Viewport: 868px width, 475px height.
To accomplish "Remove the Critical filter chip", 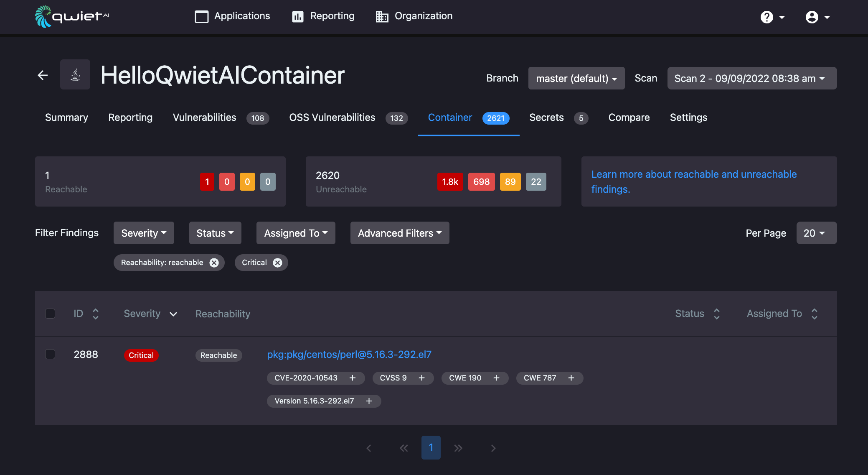I will pos(277,263).
